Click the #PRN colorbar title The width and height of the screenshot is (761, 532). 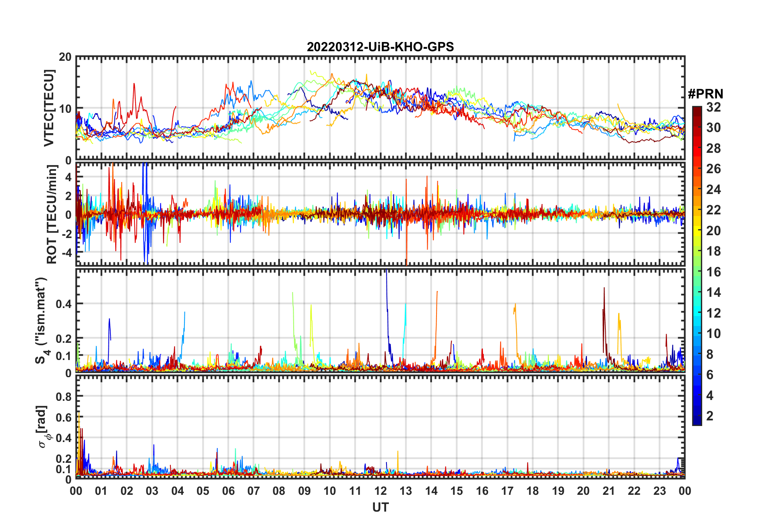click(705, 94)
